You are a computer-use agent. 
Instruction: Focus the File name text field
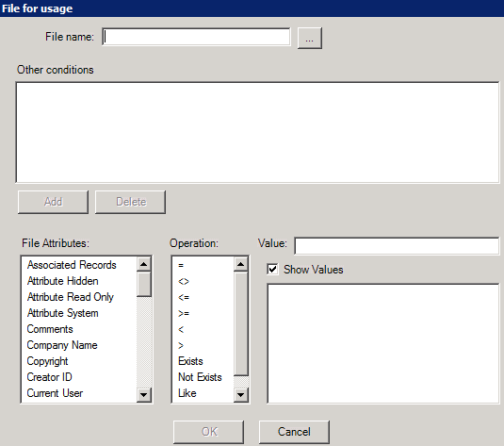(196, 37)
